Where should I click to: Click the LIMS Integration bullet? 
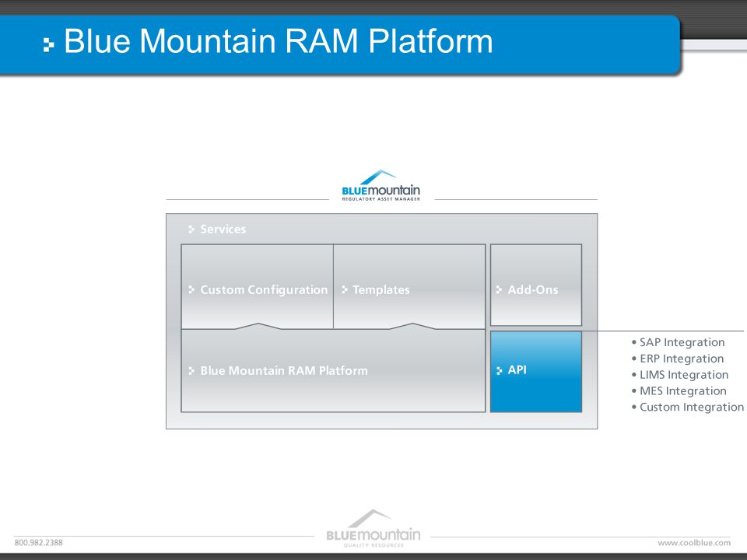point(680,375)
